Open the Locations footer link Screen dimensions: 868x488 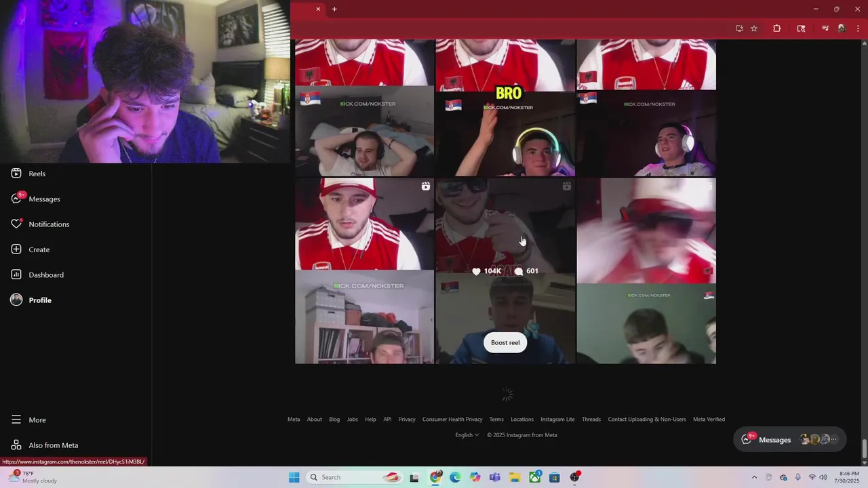[522, 419]
